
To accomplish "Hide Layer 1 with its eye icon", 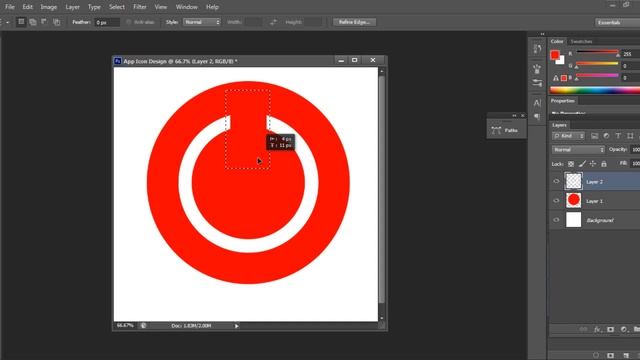I will point(556,201).
